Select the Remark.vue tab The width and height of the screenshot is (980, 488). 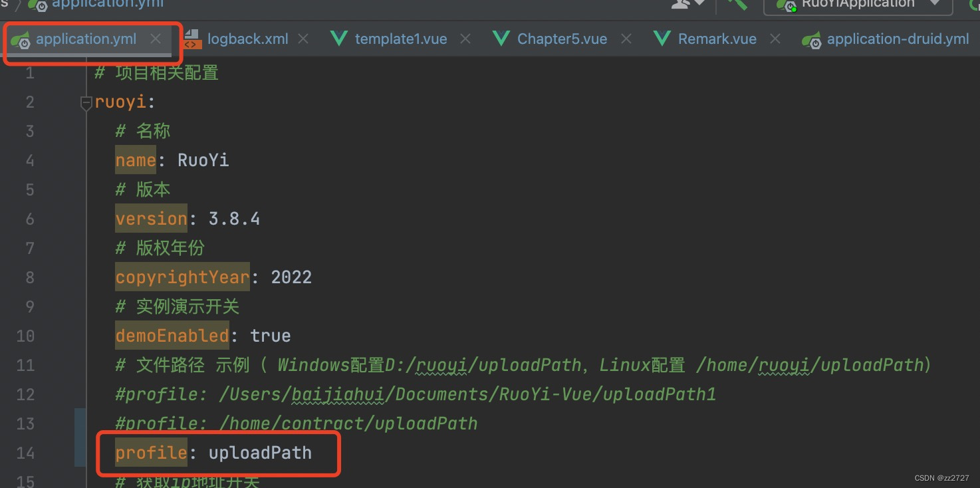point(717,39)
